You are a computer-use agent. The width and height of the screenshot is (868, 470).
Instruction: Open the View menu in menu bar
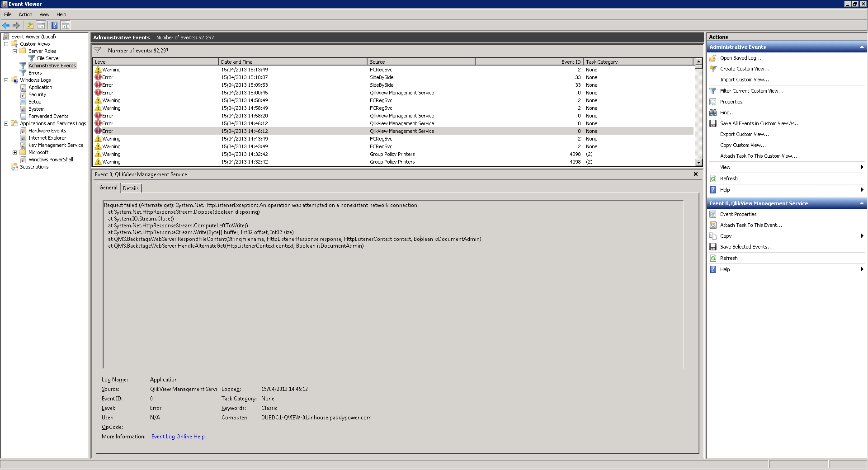point(44,14)
